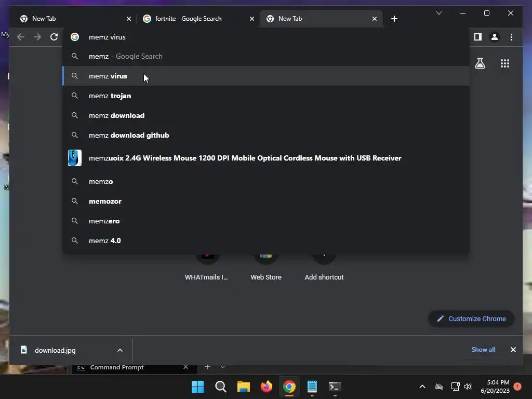The height and width of the screenshot is (399, 532).
Task: Click Add shortcut on New Tab page
Action: [x=324, y=268]
